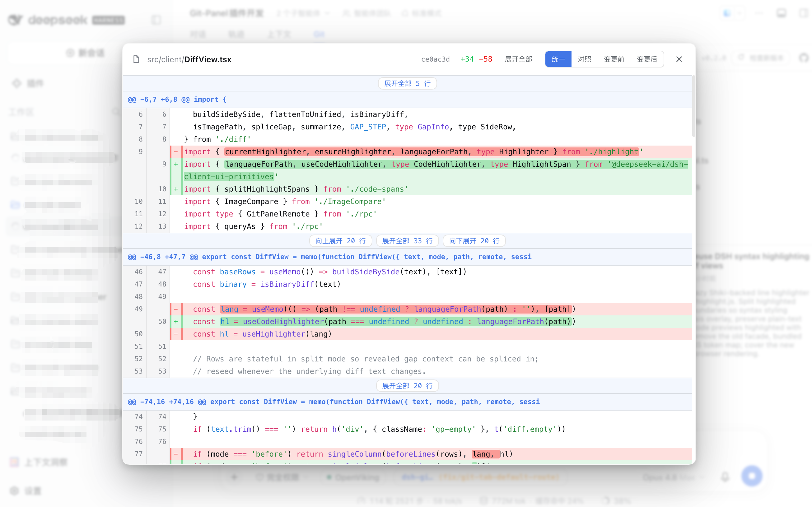The image size is (812, 507).
Task: Click the file icon beside src/client/DiffView.tsx
Action: pyautogui.click(x=136, y=59)
